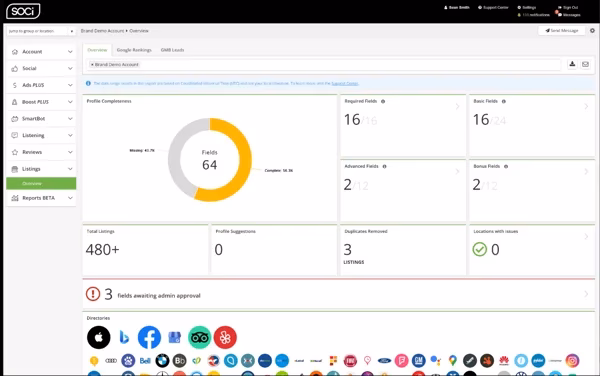The width and height of the screenshot is (600, 376).
Task: Open the Facebook directory icon
Action: point(149,337)
